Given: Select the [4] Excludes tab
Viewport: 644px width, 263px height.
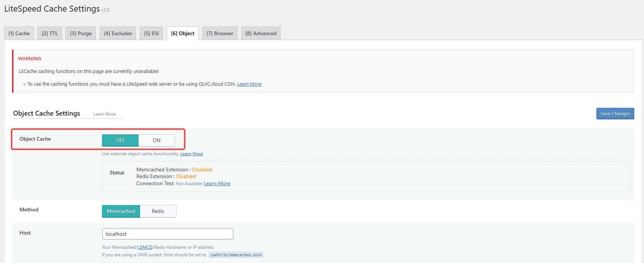Looking at the screenshot, I should (x=118, y=33).
